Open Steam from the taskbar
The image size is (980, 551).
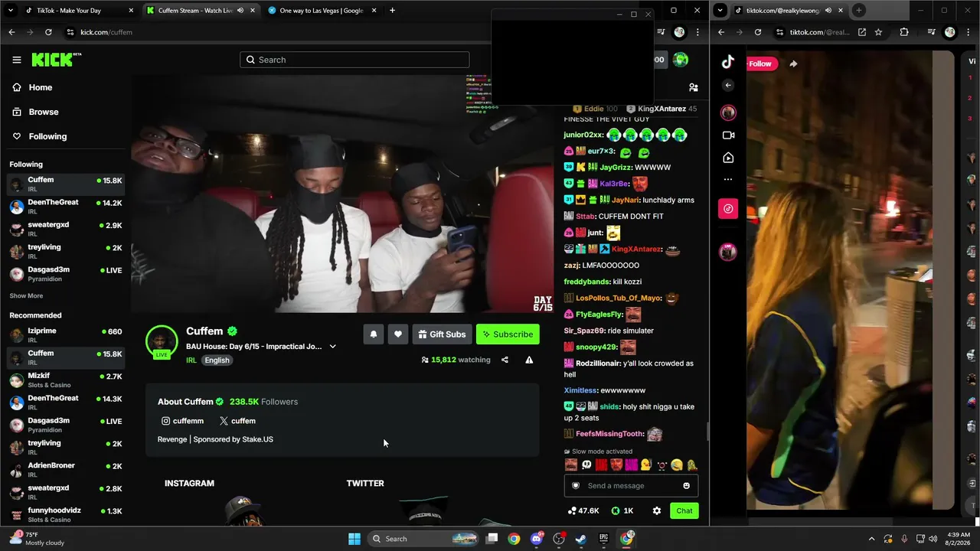(x=581, y=539)
